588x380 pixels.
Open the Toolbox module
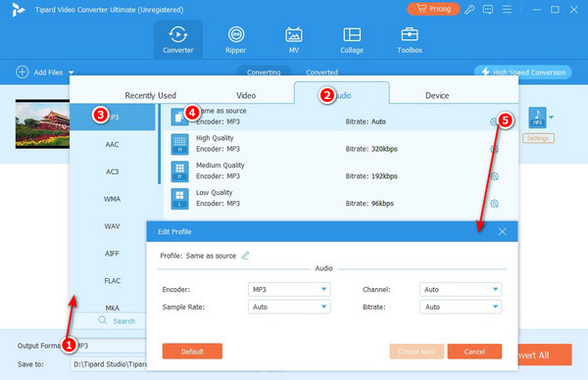coord(410,40)
